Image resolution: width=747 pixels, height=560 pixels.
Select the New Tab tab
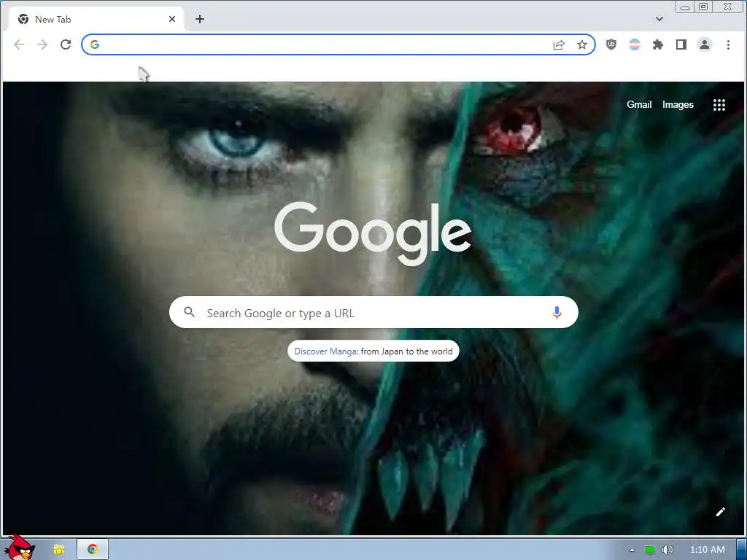[x=96, y=19]
